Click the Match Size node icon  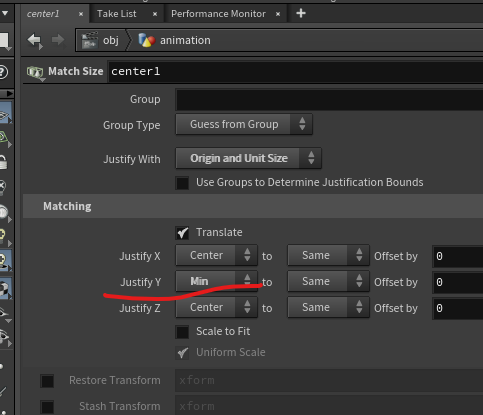coord(35,72)
